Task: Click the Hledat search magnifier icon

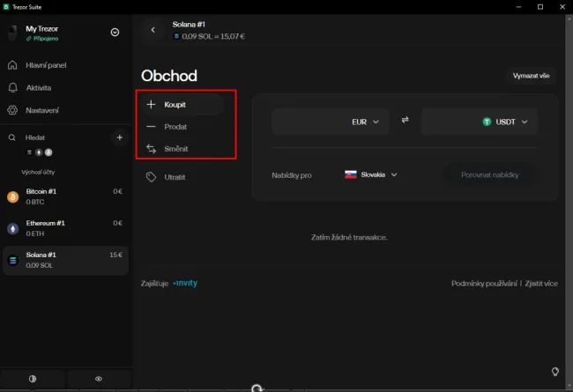Action: [12, 137]
